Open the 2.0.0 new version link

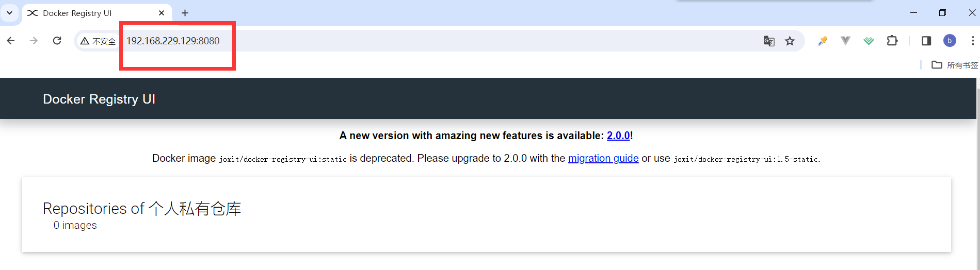click(x=618, y=136)
